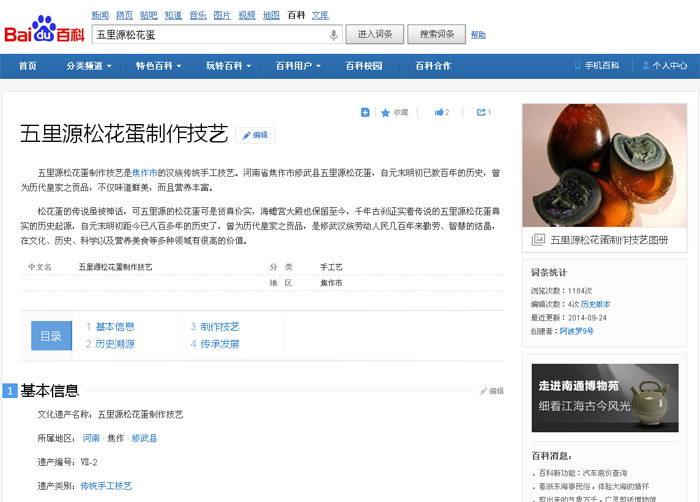Click the 河南 region link

click(91, 438)
